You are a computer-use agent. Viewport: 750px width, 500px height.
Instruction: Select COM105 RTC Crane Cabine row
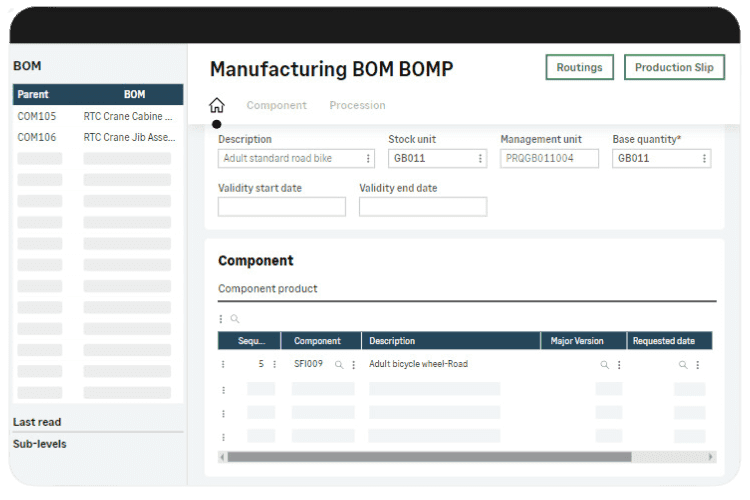97,116
